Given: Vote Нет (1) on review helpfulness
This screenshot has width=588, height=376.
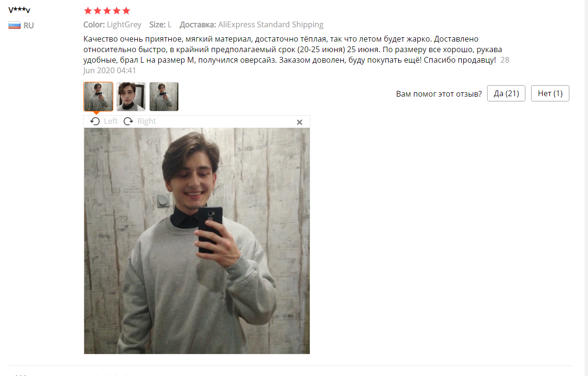Looking at the screenshot, I should (x=550, y=93).
